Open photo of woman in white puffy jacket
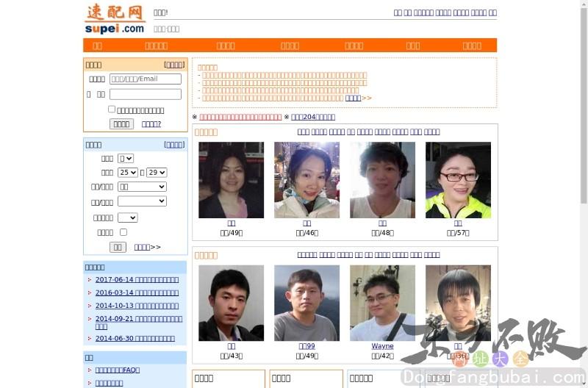Viewport: 588px width, 388px height. pos(306,180)
